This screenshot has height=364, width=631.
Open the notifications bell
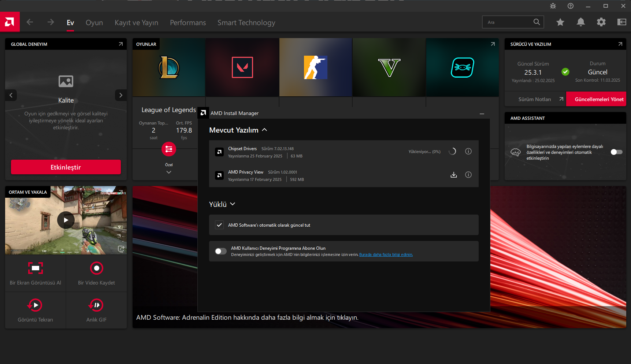point(580,22)
